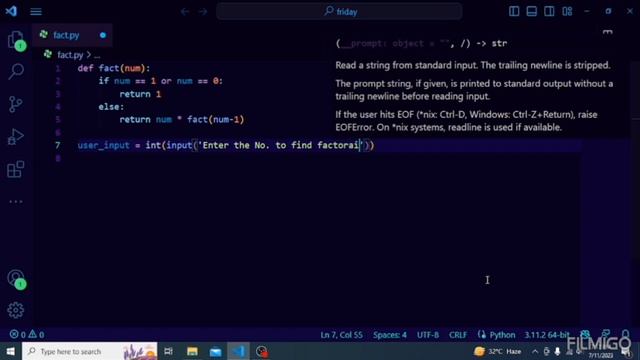Click the def fact(num): line of code
The image size is (640, 360).
[x=114, y=68]
